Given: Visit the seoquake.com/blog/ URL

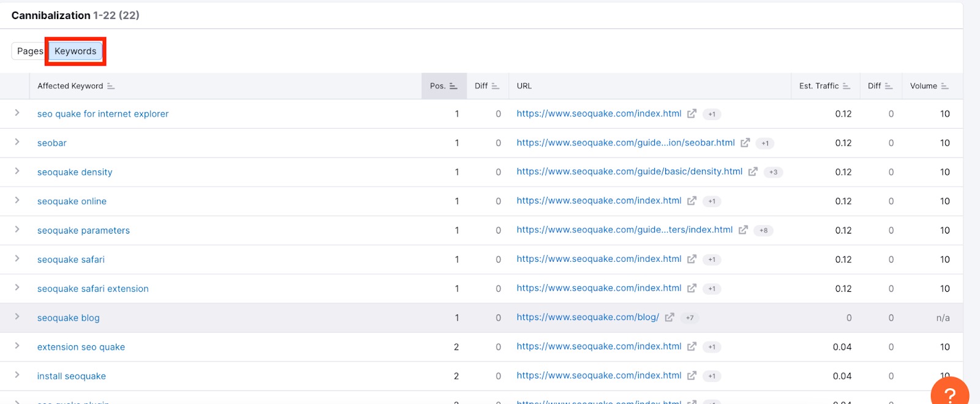Looking at the screenshot, I should click(588, 318).
